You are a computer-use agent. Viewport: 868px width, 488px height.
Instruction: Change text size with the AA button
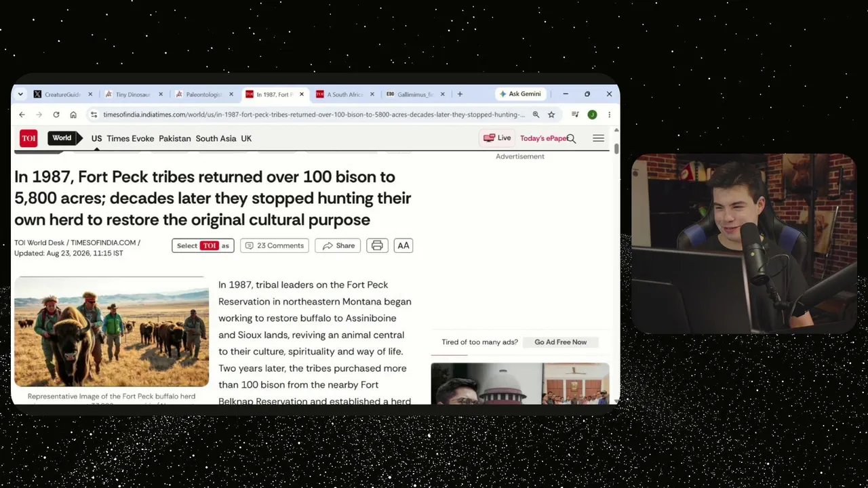coord(403,245)
